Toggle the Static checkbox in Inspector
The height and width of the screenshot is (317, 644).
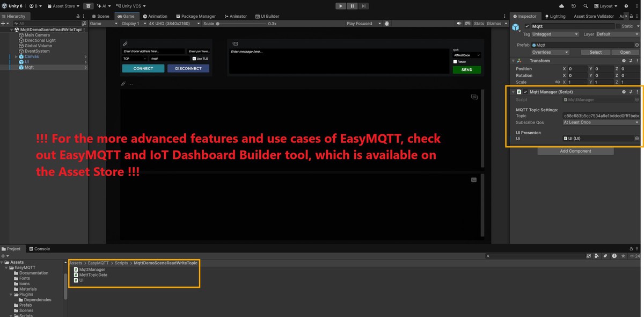(618, 26)
